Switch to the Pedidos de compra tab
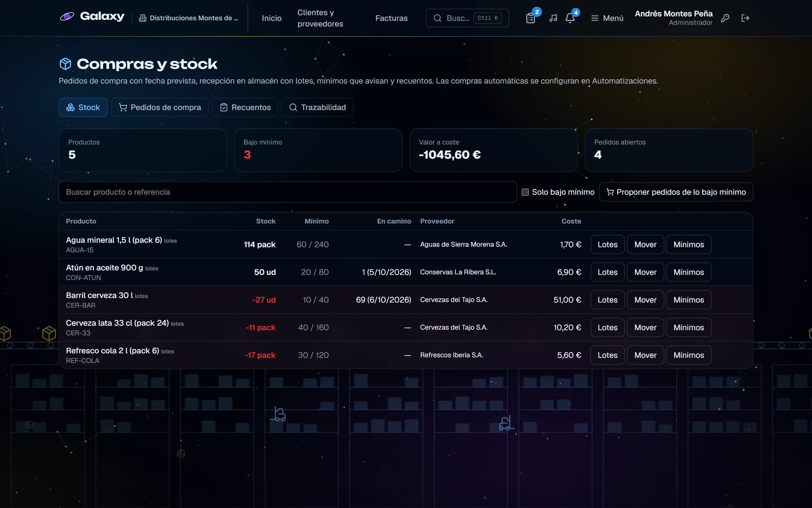Image resolution: width=812 pixels, height=508 pixels. (x=160, y=107)
